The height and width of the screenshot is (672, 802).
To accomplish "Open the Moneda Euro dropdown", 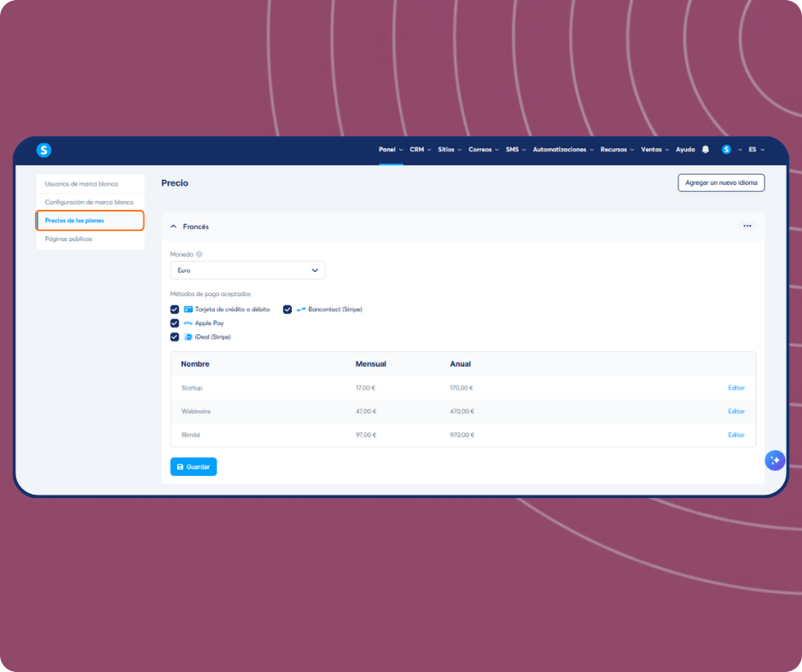I will click(x=247, y=270).
